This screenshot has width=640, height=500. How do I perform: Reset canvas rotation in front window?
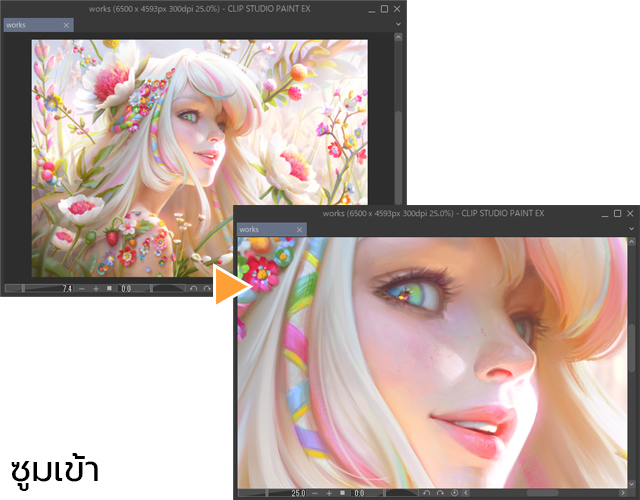pyautogui.click(x=454, y=493)
